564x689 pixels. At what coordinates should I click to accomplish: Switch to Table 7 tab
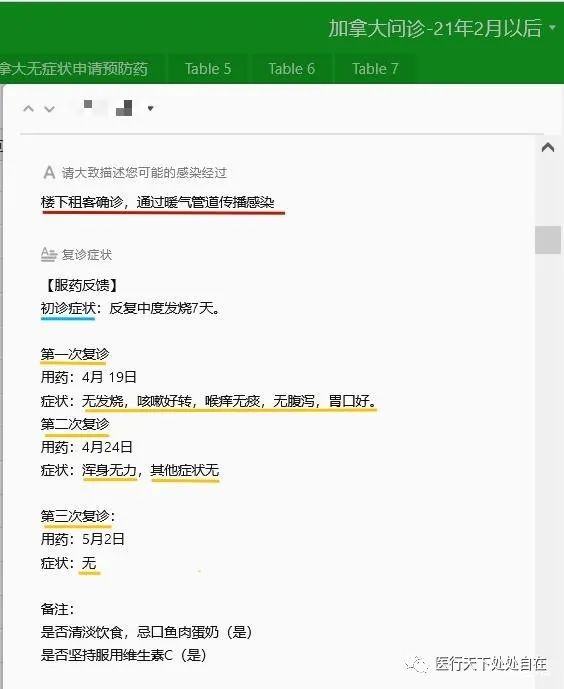(x=375, y=69)
